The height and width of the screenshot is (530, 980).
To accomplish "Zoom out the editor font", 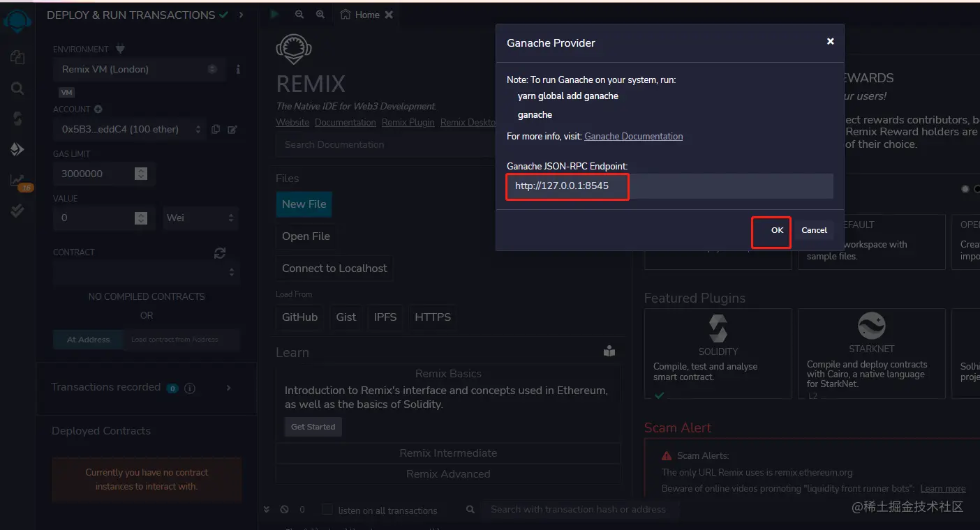I will coord(299,15).
